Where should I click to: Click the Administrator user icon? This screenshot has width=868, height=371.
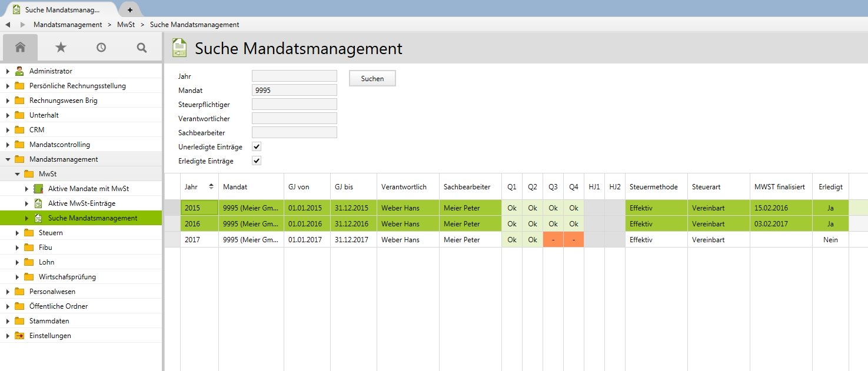coord(19,71)
